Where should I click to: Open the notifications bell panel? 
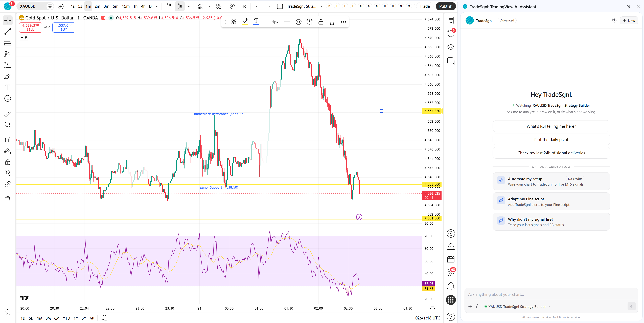(x=451, y=286)
